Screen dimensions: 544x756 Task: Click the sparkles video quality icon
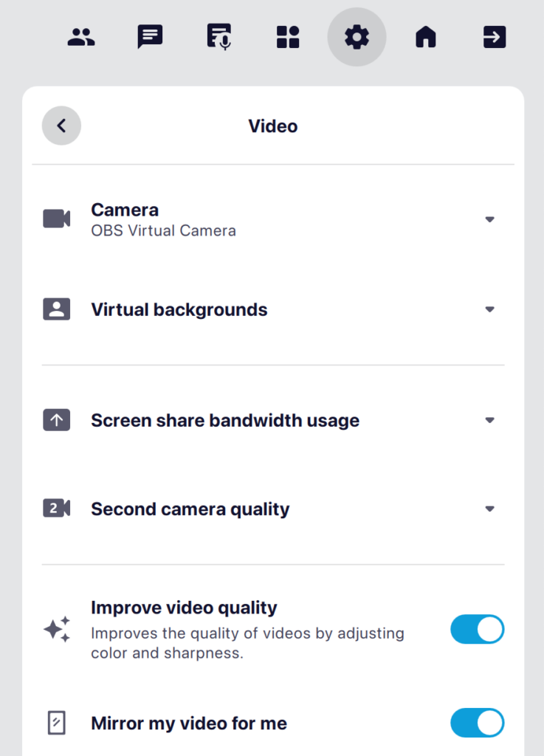pos(57,629)
